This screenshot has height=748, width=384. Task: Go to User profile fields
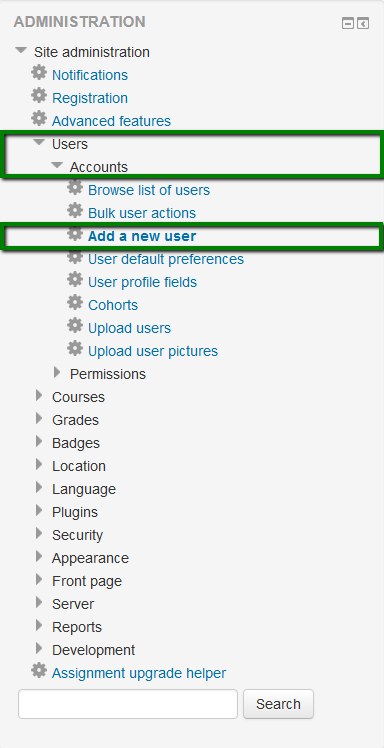(x=143, y=282)
